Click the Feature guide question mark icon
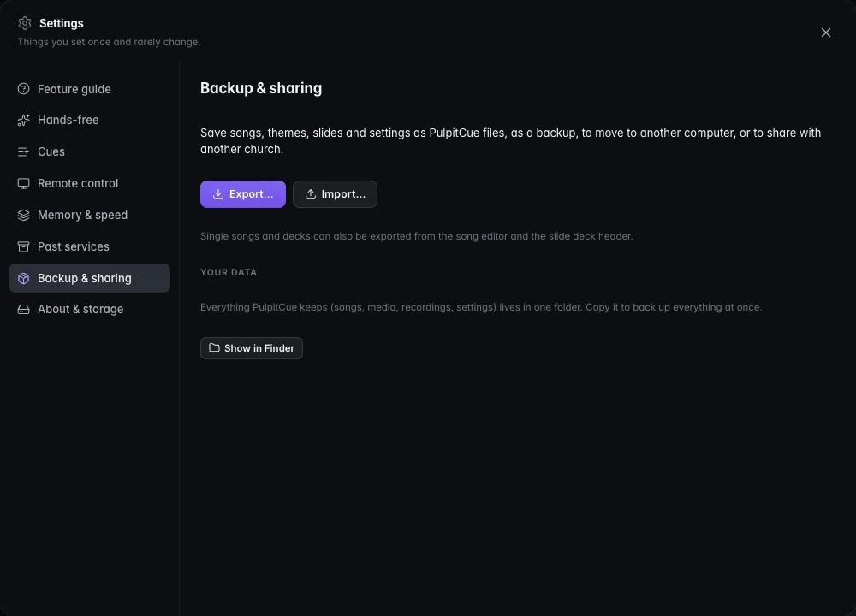 pyautogui.click(x=23, y=88)
